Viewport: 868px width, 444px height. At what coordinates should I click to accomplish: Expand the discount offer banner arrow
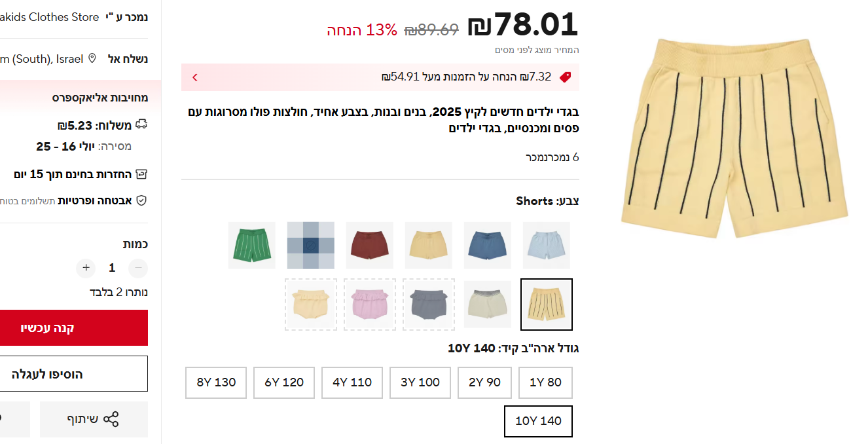pyautogui.click(x=195, y=77)
